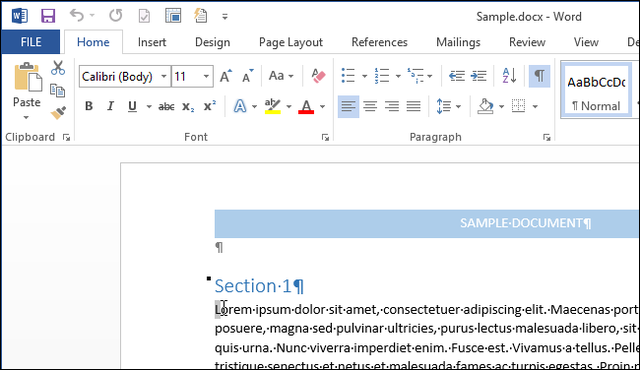Open the Change Case Aa dropdown

281,76
